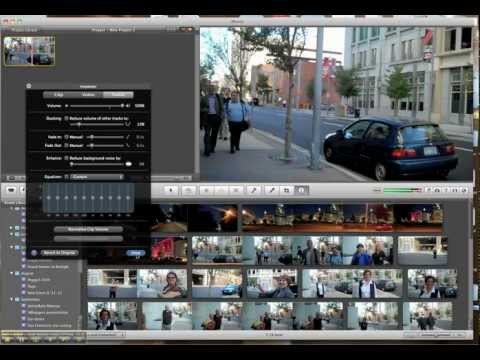
Task: Open the music and sound effects browser
Action: coord(429,190)
